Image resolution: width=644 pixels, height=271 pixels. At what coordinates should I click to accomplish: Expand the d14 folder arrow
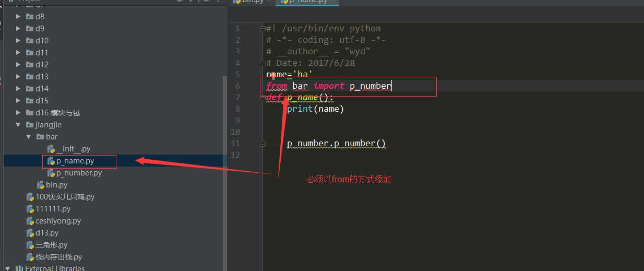pyautogui.click(x=19, y=89)
